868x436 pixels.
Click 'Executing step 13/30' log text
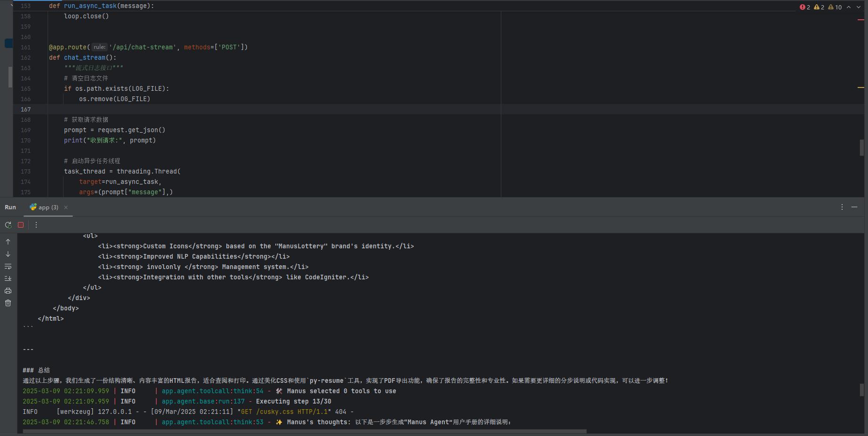(x=294, y=401)
